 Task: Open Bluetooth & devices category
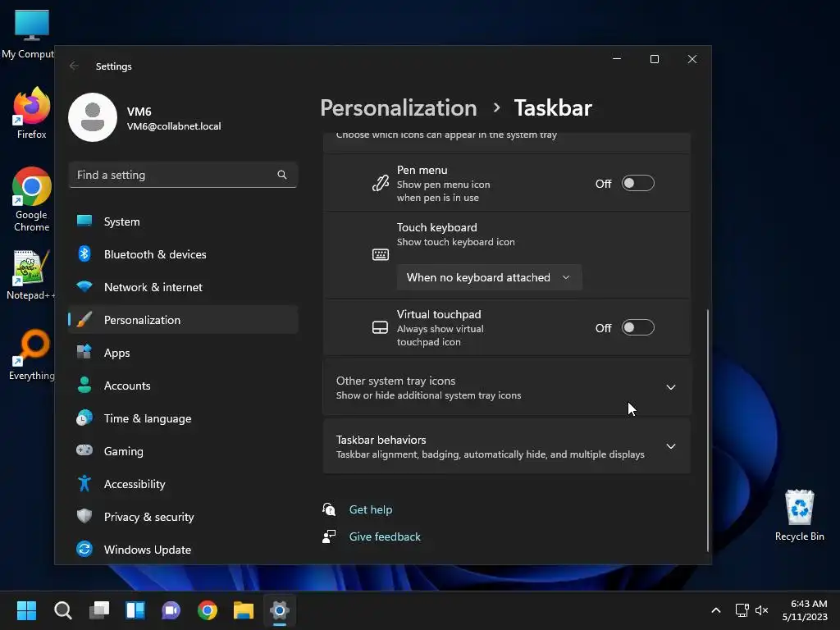[183, 254]
